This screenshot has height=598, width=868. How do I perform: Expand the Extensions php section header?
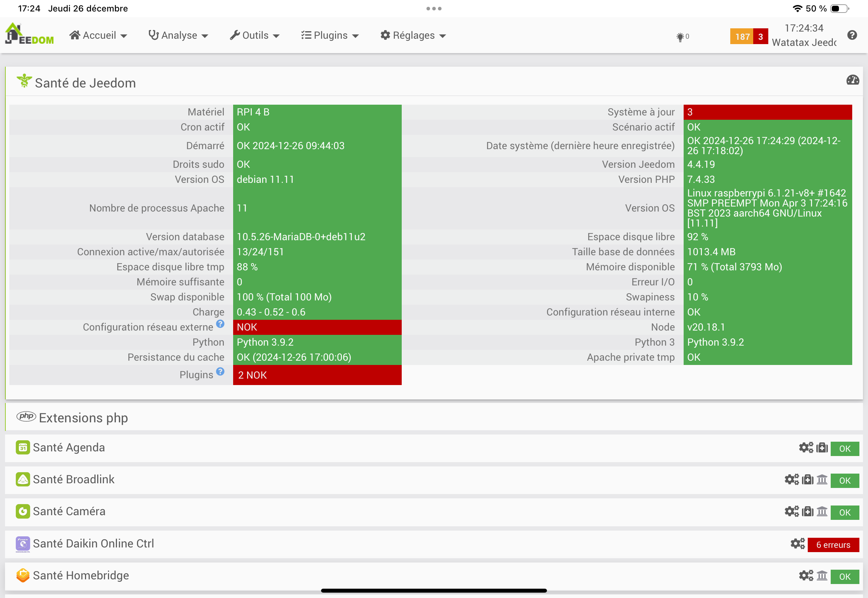(83, 418)
